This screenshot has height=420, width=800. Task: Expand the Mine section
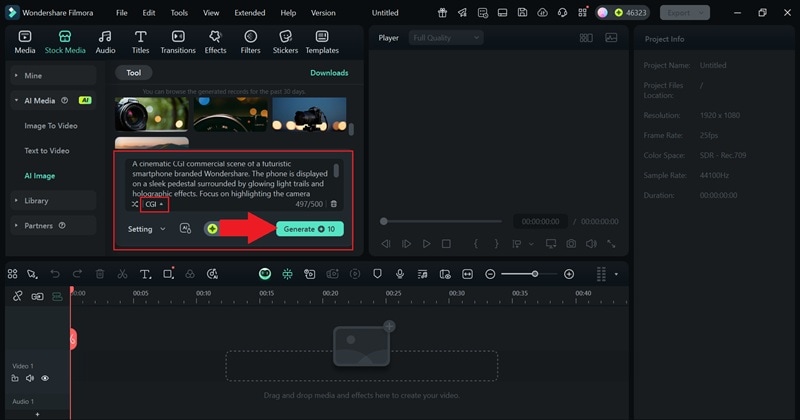pyautogui.click(x=53, y=76)
